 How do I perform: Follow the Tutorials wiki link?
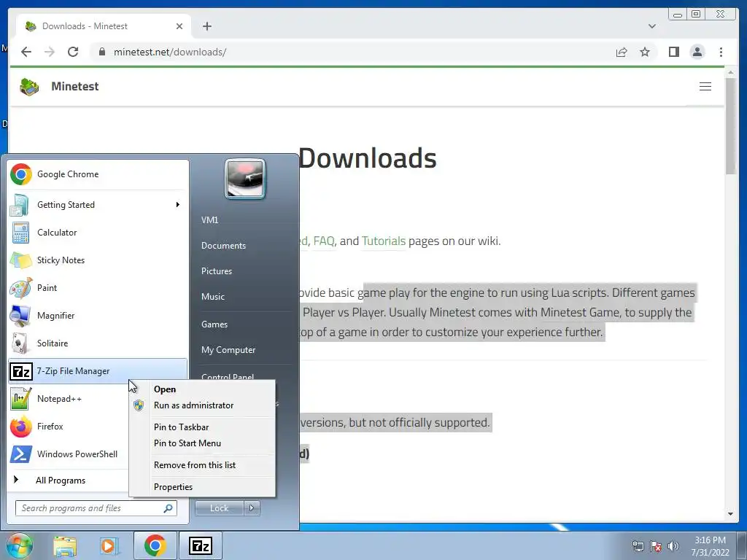point(384,241)
